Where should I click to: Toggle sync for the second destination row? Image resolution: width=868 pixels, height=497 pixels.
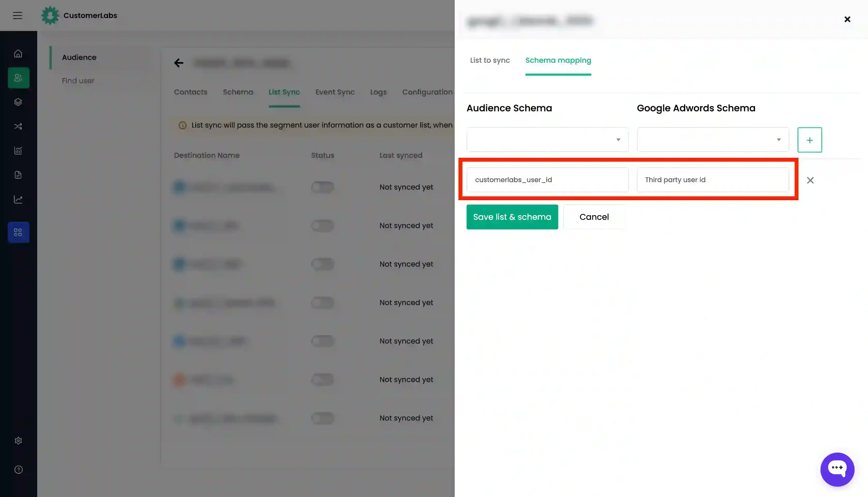tap(323, 226)
